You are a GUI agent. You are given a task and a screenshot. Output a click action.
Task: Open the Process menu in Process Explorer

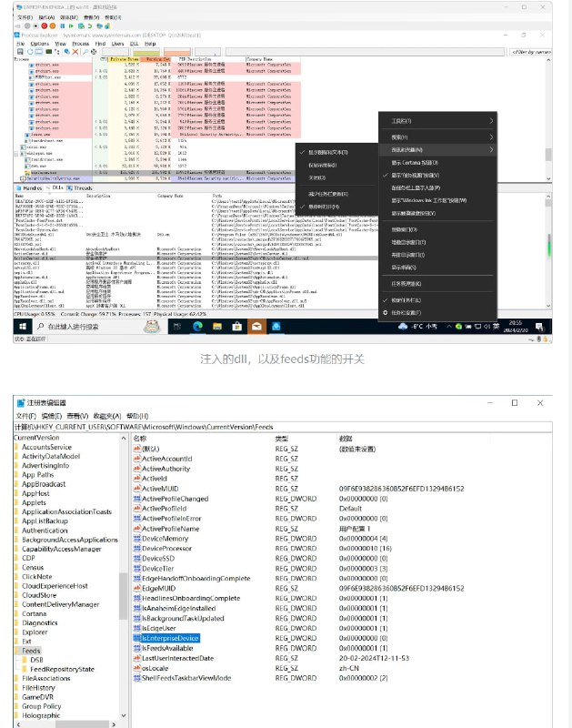80,44
